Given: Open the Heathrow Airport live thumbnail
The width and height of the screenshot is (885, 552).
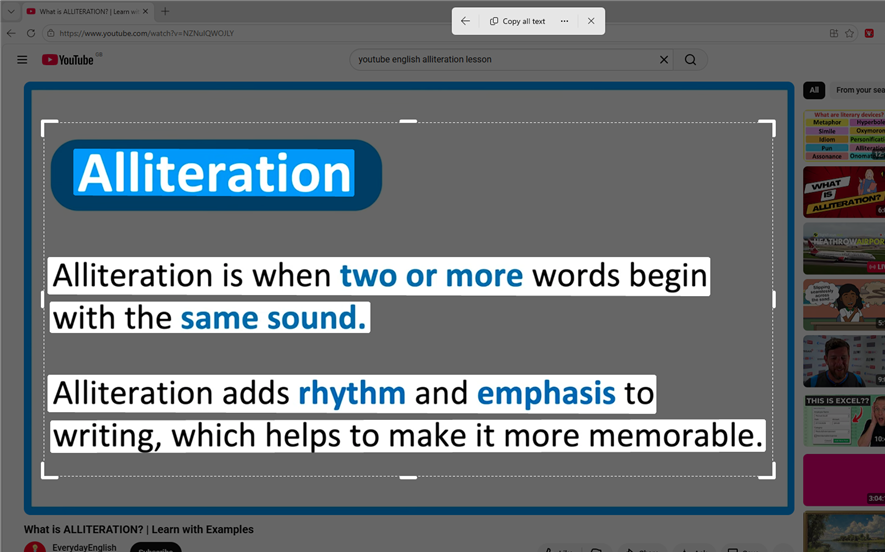Looking at the screenshot, I should pyautogui.click(x=844, y=248).
